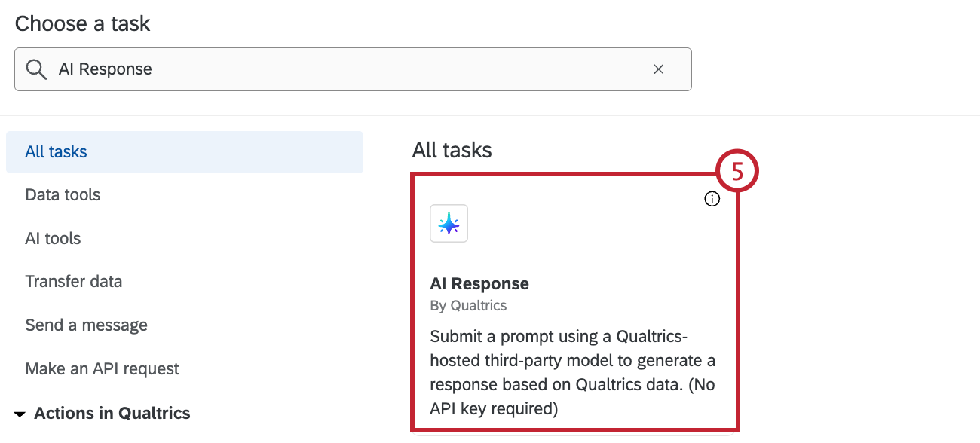980x443 pixels.
Task: Click the X to clear the search field
Action: [x=658, y=69]
